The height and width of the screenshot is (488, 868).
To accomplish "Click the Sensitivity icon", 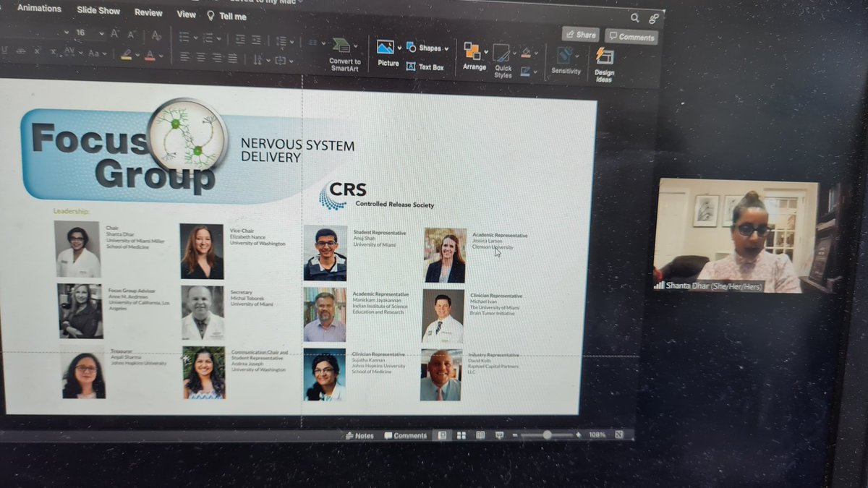I will pyautogui.click(x=565, y=56).
